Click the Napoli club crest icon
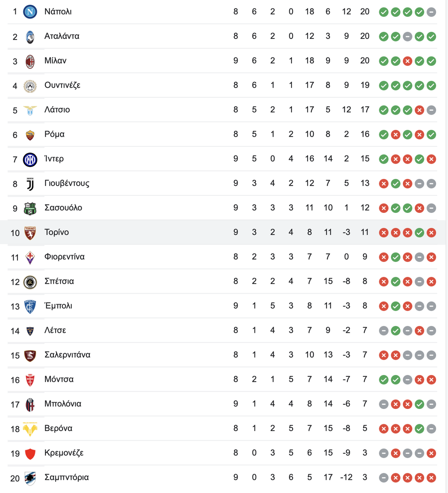448x493 pixels. [x=30, y=12]
